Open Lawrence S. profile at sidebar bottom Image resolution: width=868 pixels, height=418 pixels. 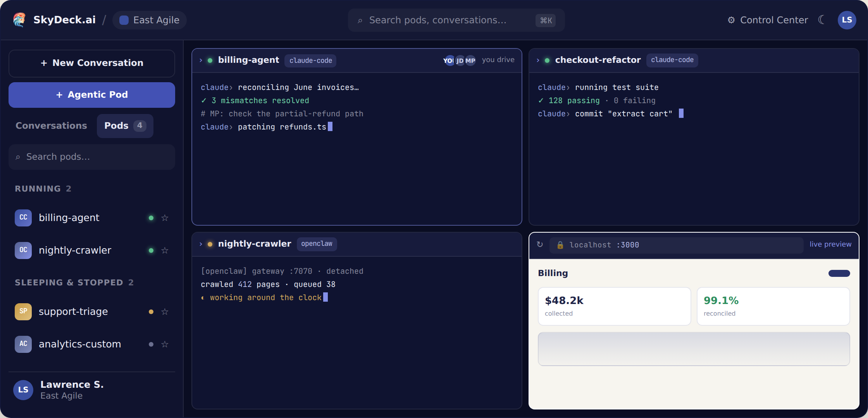tap(92, 390)
